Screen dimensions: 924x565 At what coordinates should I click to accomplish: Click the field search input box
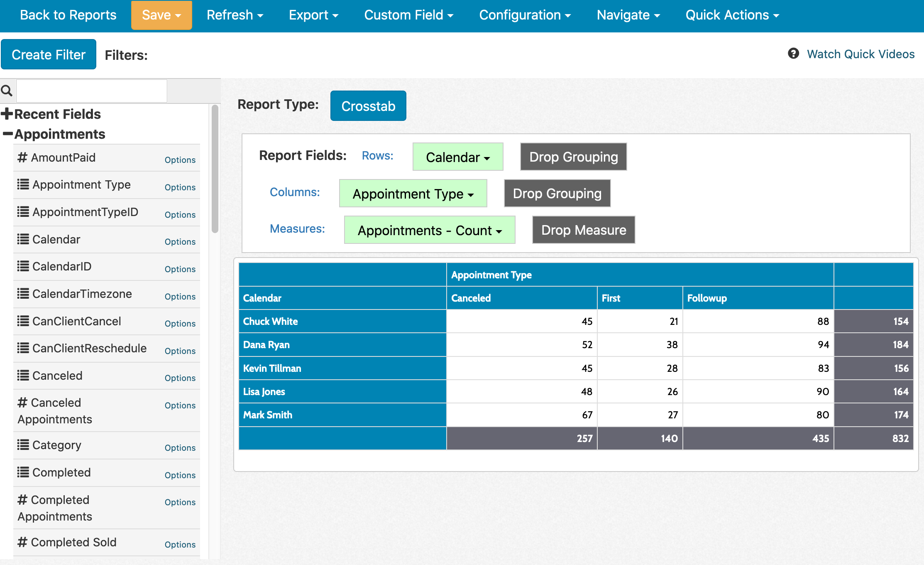click(x=92, y=91)
